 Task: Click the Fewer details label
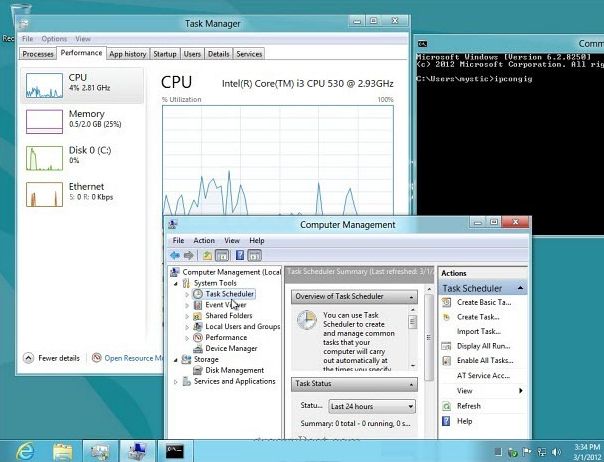coord(59,358)
